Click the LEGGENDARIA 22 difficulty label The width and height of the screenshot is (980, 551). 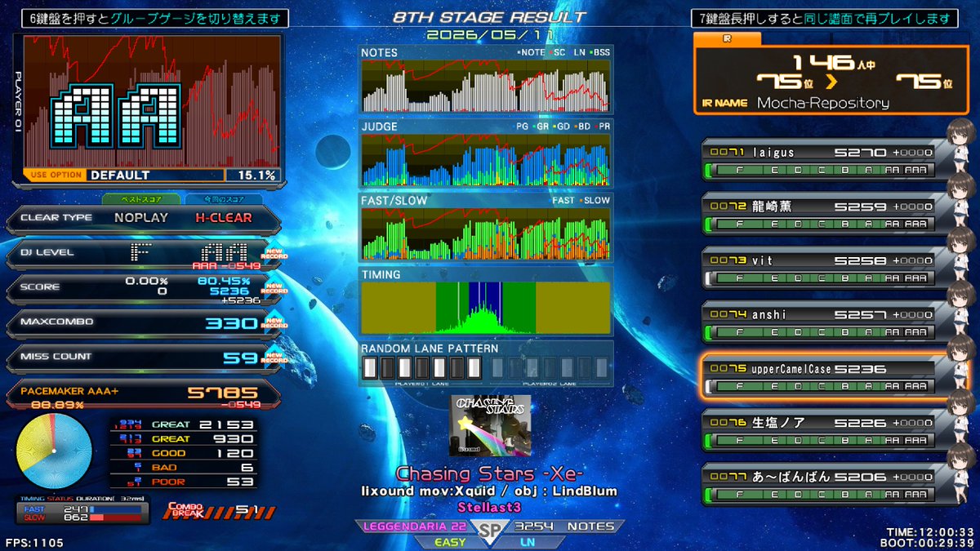click(415, 527)
